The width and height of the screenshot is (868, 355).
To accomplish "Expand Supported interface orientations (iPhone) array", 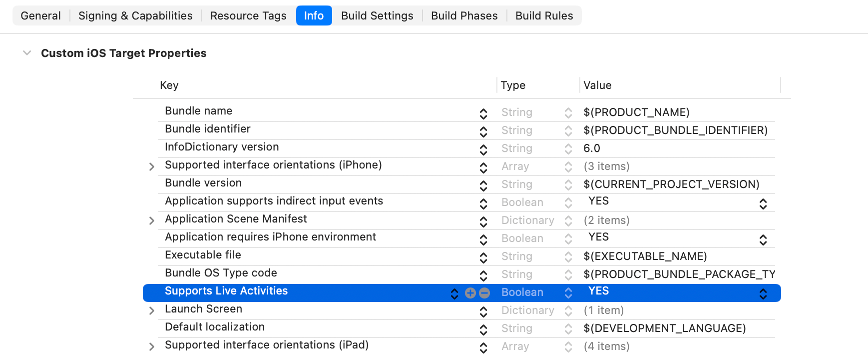I will 152,166.
